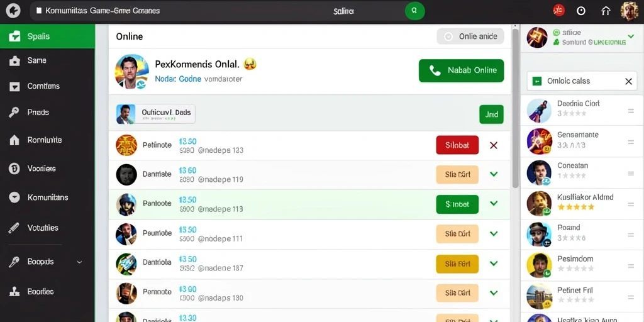Click the Pemnote avatar
Image resolution: width=644 pixels, height=322 pixels.
click(x=126, y=293)
